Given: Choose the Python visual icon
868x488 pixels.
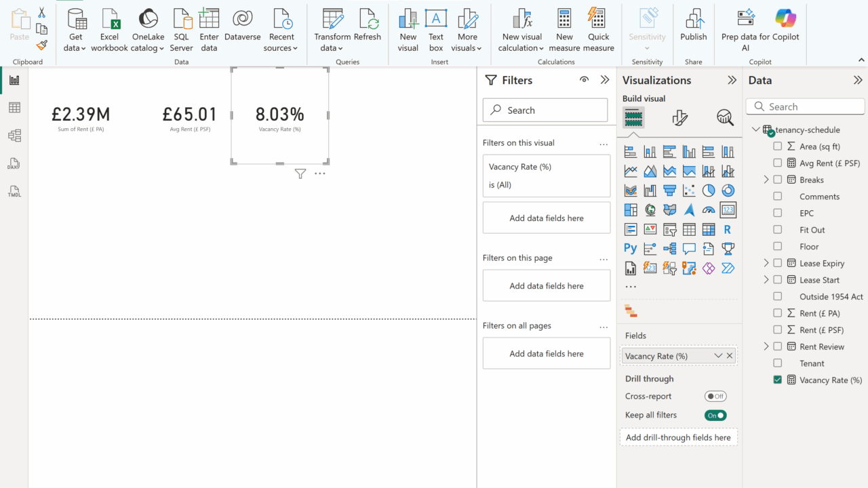Looking at the screenshot, I should coord(631,249).
